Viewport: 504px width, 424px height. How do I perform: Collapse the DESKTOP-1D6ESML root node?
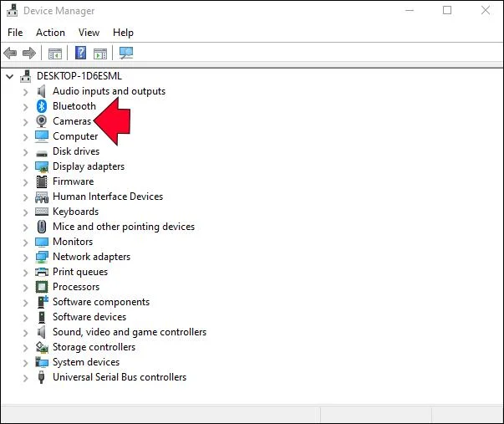coord(10,77)
